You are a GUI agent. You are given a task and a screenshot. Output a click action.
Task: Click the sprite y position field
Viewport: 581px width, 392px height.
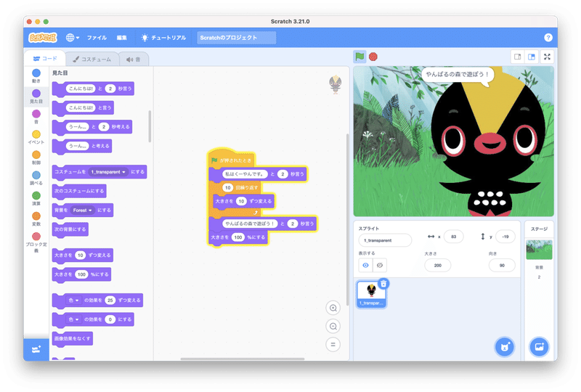click(505, 237)
